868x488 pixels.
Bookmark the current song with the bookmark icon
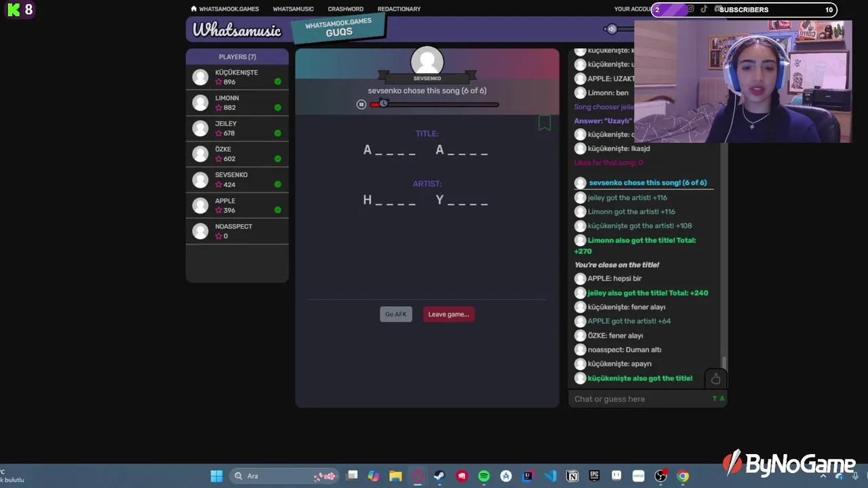545,123
